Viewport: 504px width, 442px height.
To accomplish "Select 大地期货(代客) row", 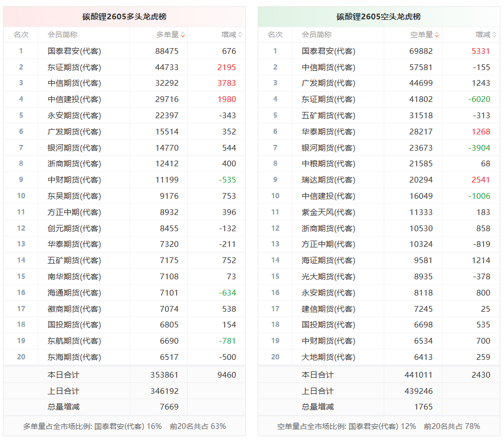I will (379, 357).
